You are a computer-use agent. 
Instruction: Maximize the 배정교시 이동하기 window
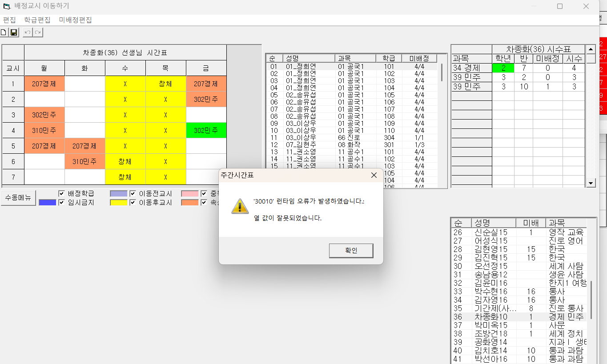(560, 6)
